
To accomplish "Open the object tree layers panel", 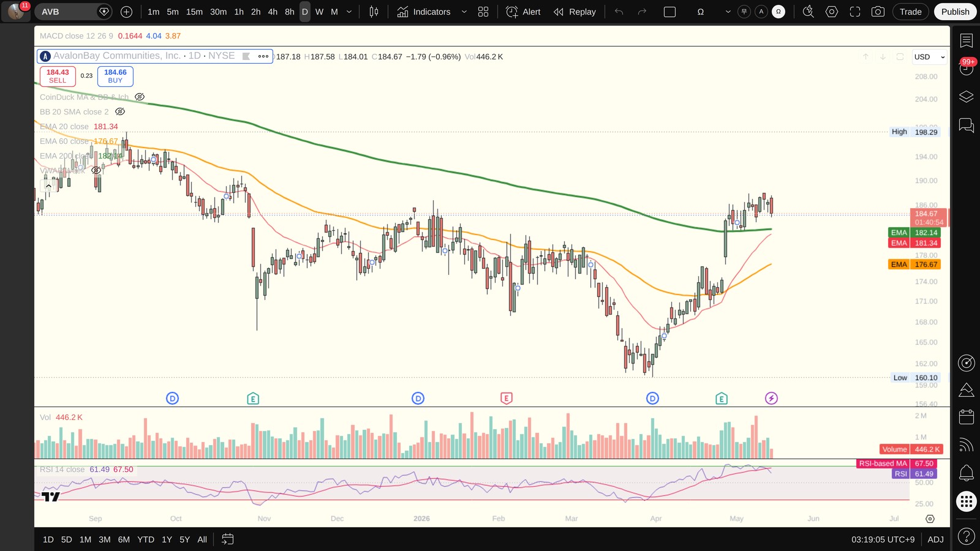I will click(967, 97).
